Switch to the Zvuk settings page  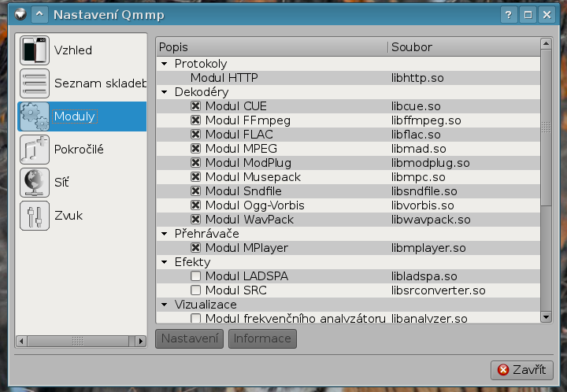click(x=69, y=216)
